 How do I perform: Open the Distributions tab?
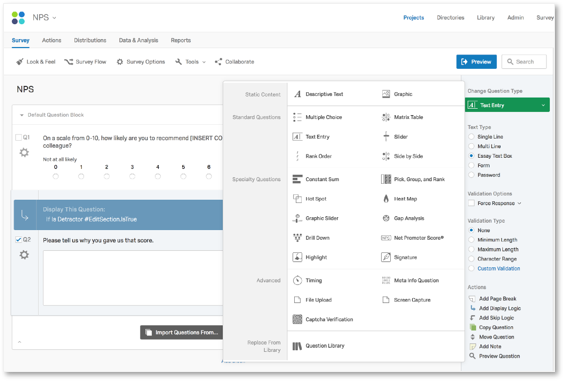click(x=90, y=40)
